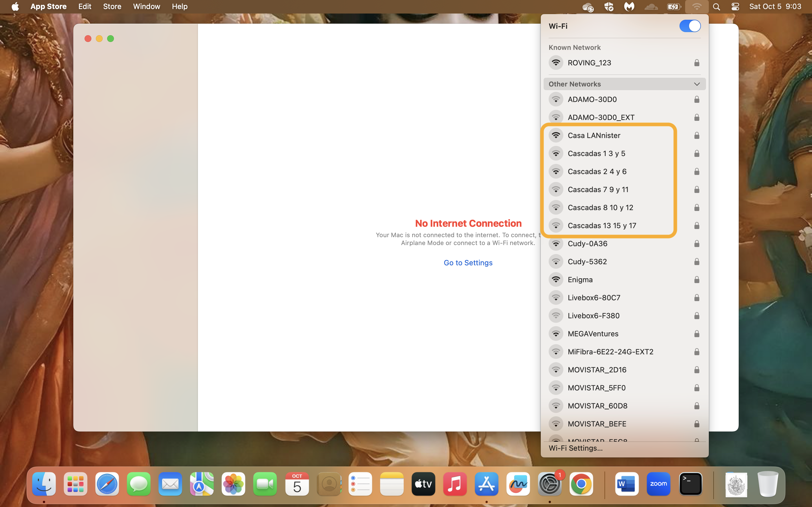Viewport: 812px width, 507px height.
Task: Launch Terminal from the Dock
Action: tap(690, 484)
